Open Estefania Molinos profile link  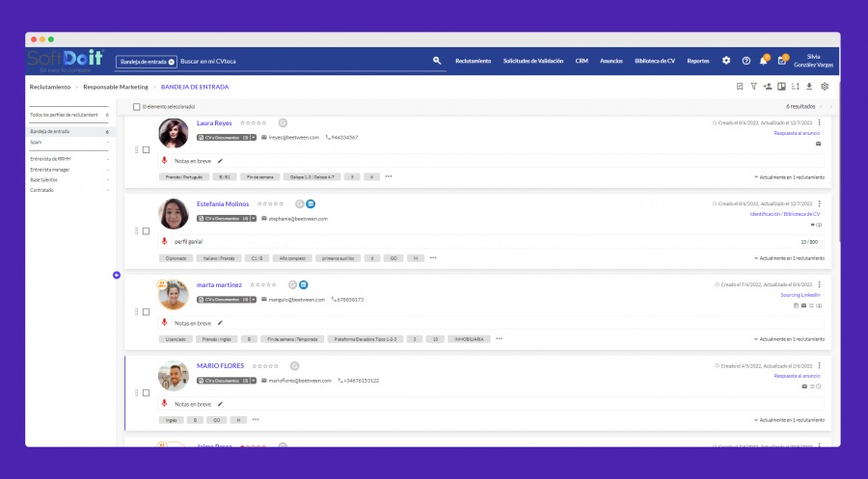223,203
